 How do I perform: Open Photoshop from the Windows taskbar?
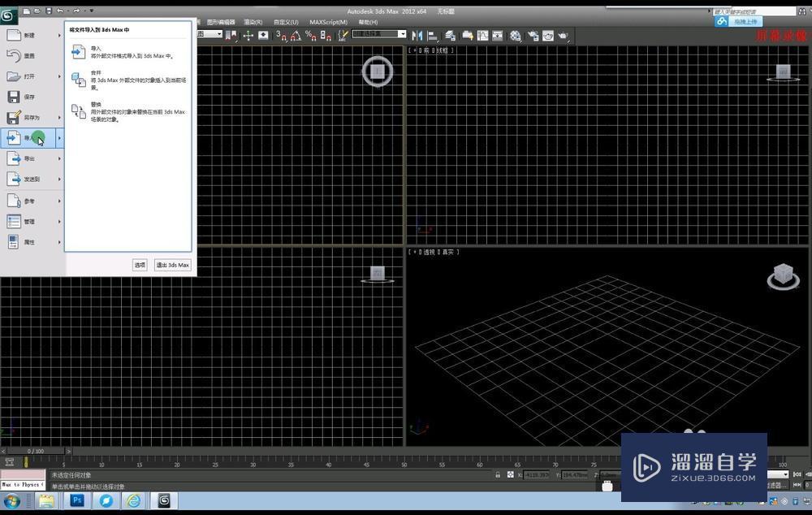[x=77, y=500]
